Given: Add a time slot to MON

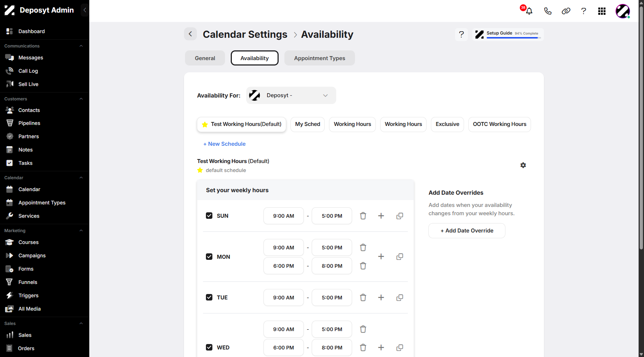Looking at the screenshot, I should [x=381, y=257].
